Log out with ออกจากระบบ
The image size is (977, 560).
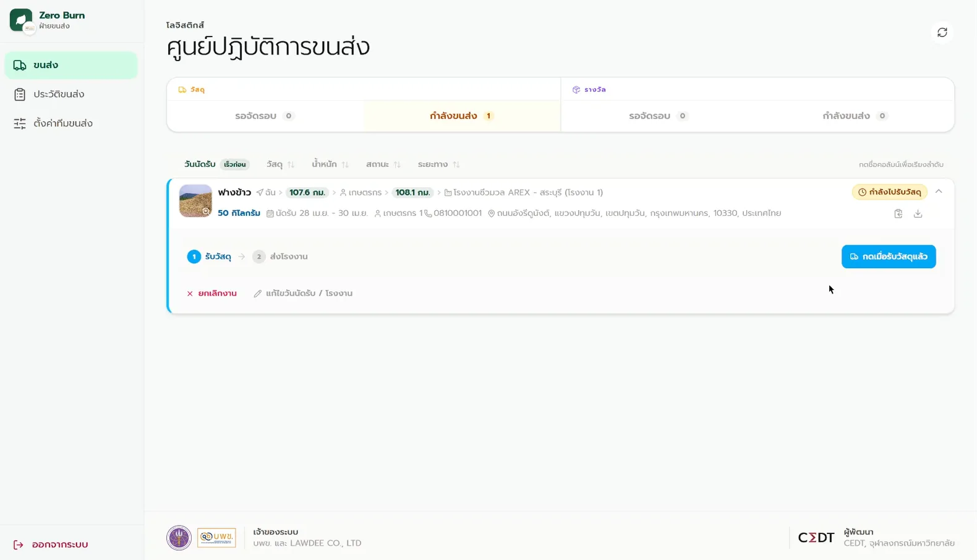click(51, 545)
